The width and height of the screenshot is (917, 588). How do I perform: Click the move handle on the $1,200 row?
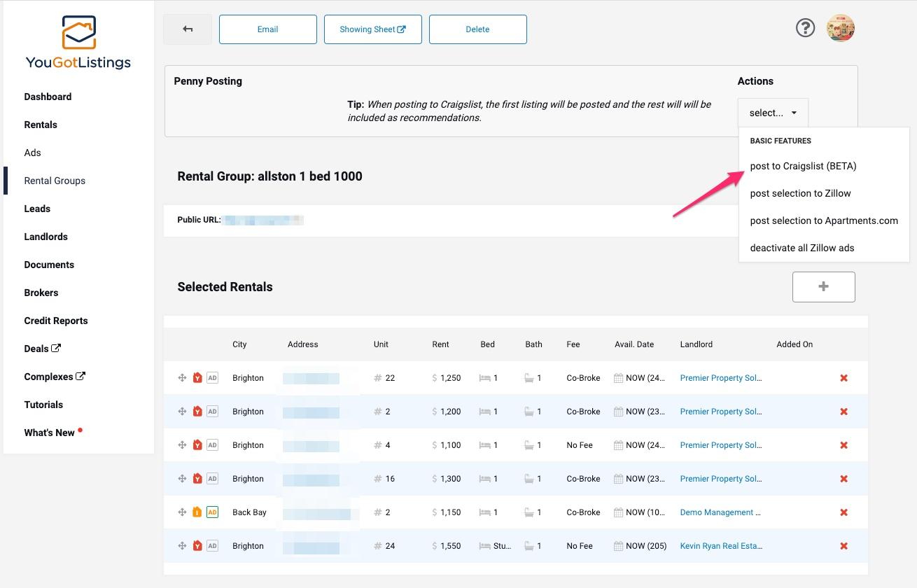(x=182, y=412)
